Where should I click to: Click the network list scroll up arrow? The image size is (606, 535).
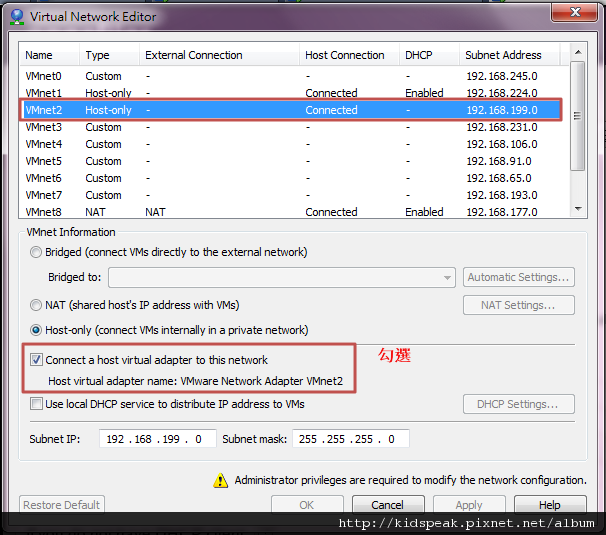click(x=578, y=52)
